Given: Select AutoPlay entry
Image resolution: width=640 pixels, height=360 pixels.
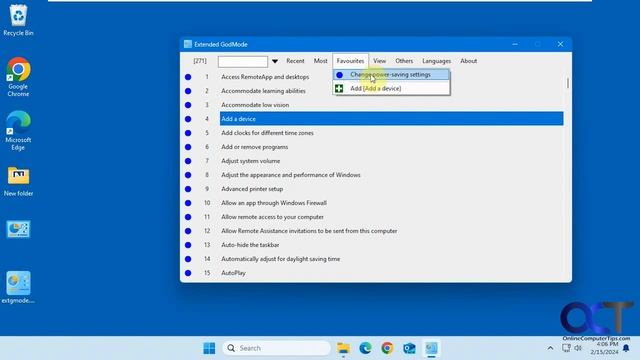Looking at the screenshot, I should click(233, 273).
